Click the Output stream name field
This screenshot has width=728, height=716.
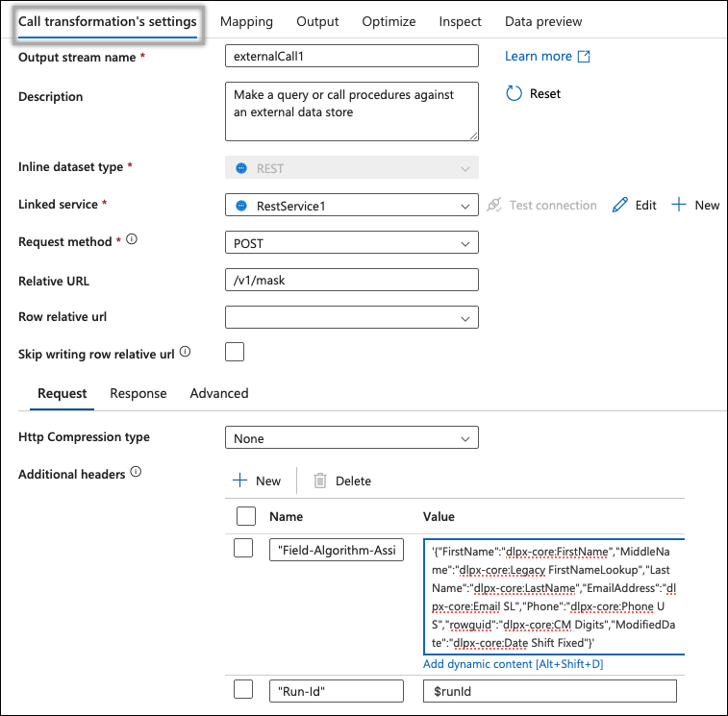pos(351,57)
